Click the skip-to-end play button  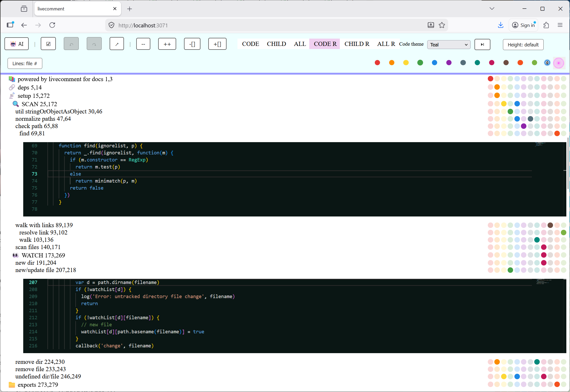coord(482,44)
